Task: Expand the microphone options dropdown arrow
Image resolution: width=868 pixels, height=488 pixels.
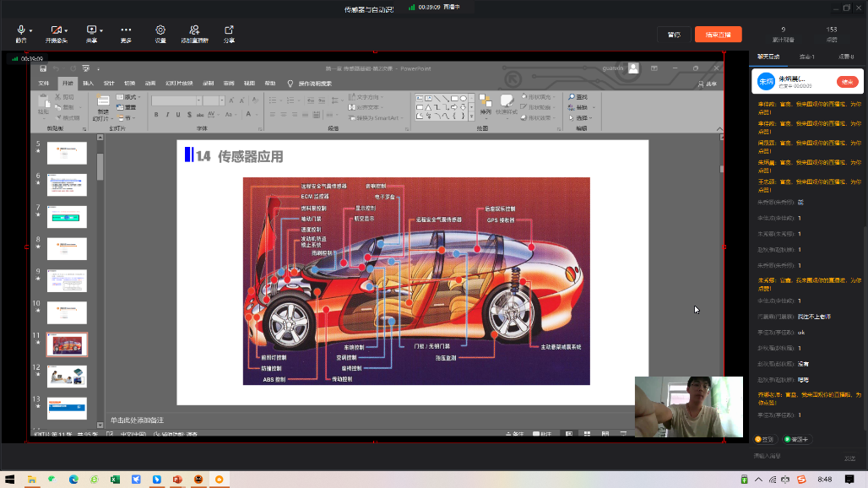Action: pyautogui.click(x=30, y=30)
